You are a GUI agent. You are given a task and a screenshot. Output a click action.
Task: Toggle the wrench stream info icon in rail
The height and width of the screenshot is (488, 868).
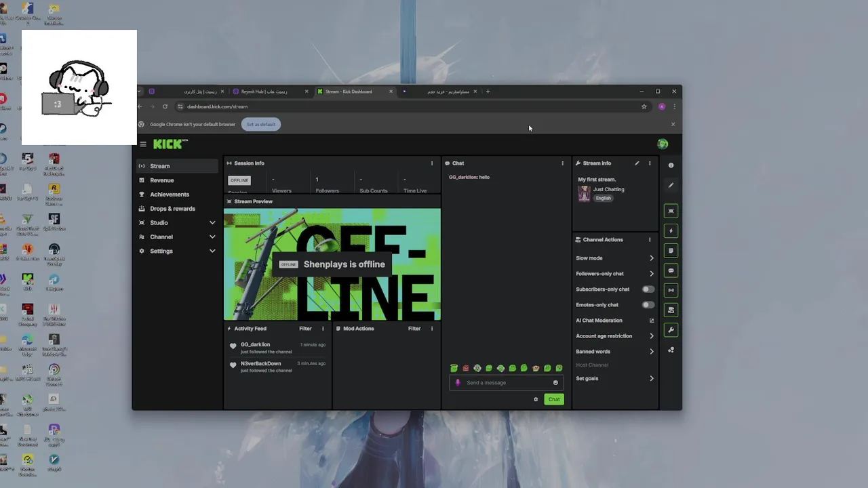(671, 330)
